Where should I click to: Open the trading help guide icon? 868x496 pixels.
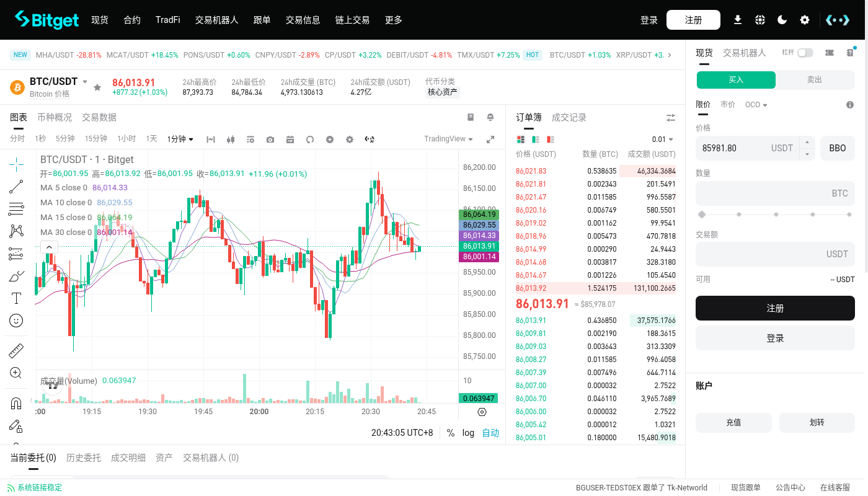(850, 53)
